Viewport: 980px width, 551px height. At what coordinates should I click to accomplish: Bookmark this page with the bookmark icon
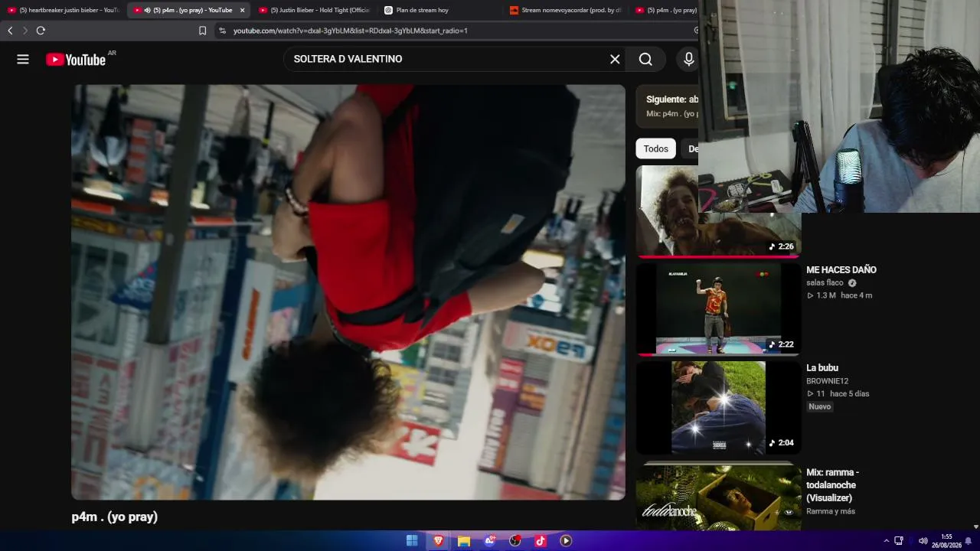202,31
